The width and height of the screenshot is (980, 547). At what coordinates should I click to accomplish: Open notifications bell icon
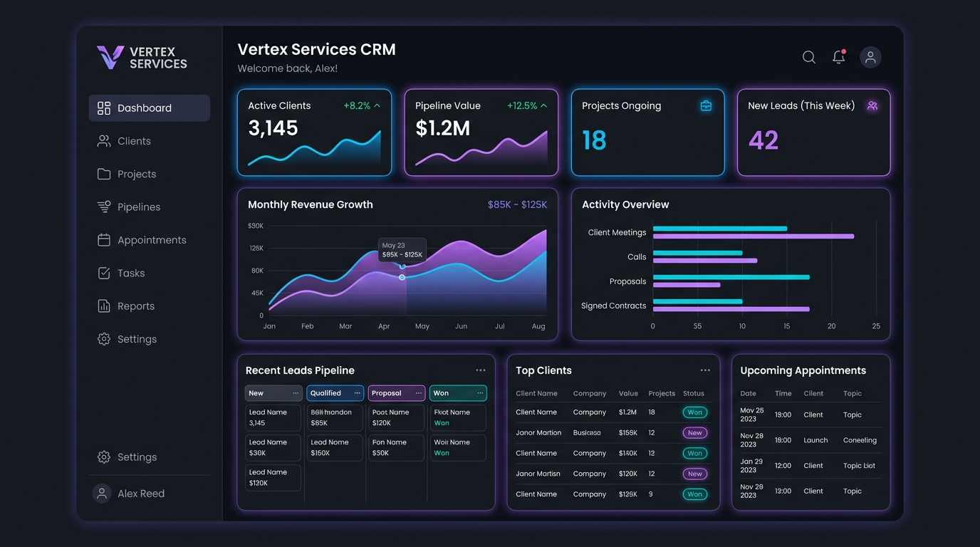click(839, 57)
